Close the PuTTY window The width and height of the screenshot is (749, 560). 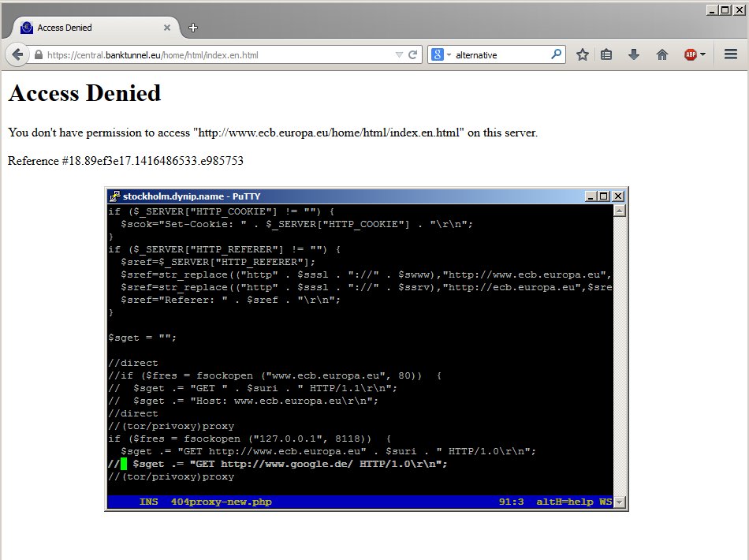(618, 196)
